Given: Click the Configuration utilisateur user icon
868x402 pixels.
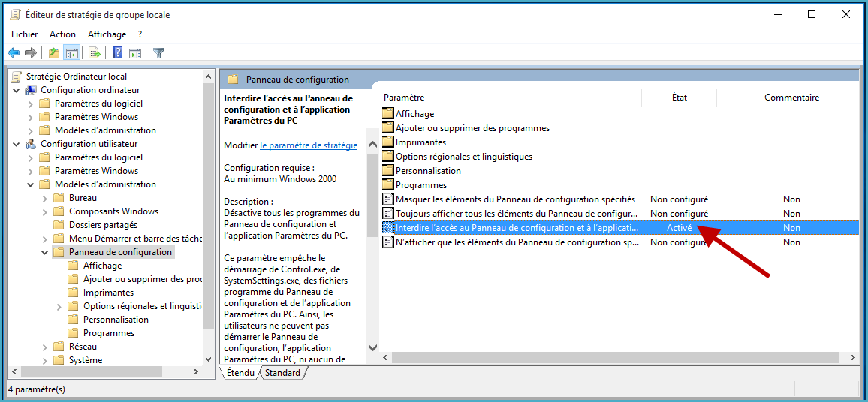Looking at the screenshot, I should pyautogui.click(x=31, y=144).
